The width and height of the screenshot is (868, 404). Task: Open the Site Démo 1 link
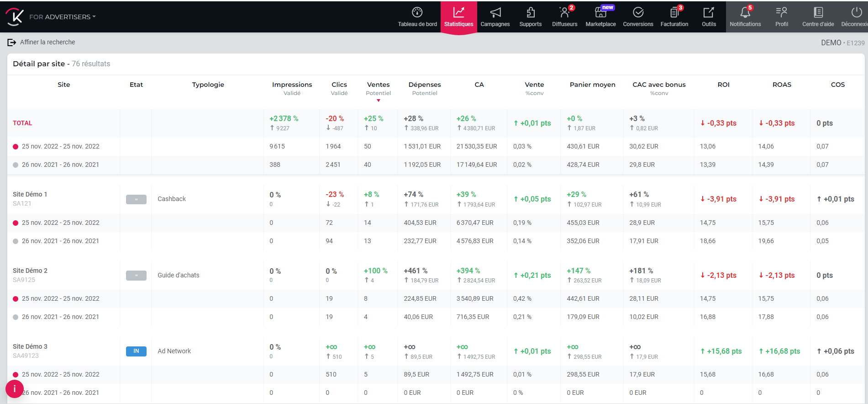[x=30, y=194]
